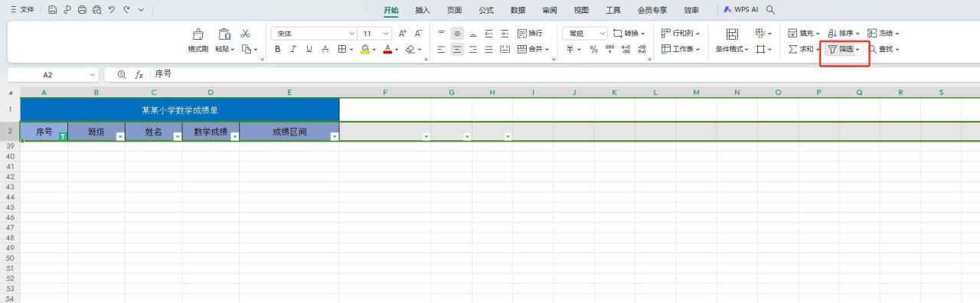Viewport: 980px width, 303px height.
Task: Open the 排序 sort menu
Action: pos(844,34)
